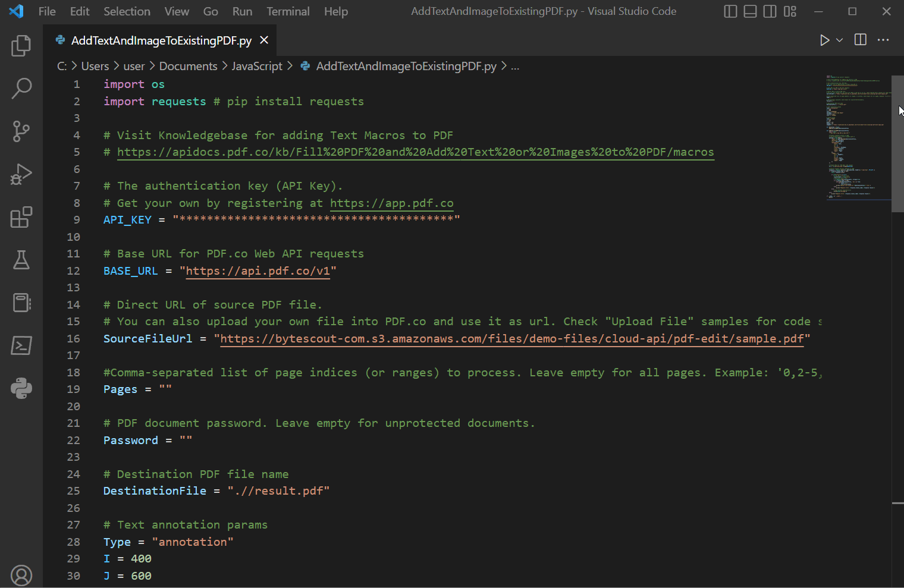Open the Help menu
The height and width of the screenshot is (588, 904).
tap(336, 11)
